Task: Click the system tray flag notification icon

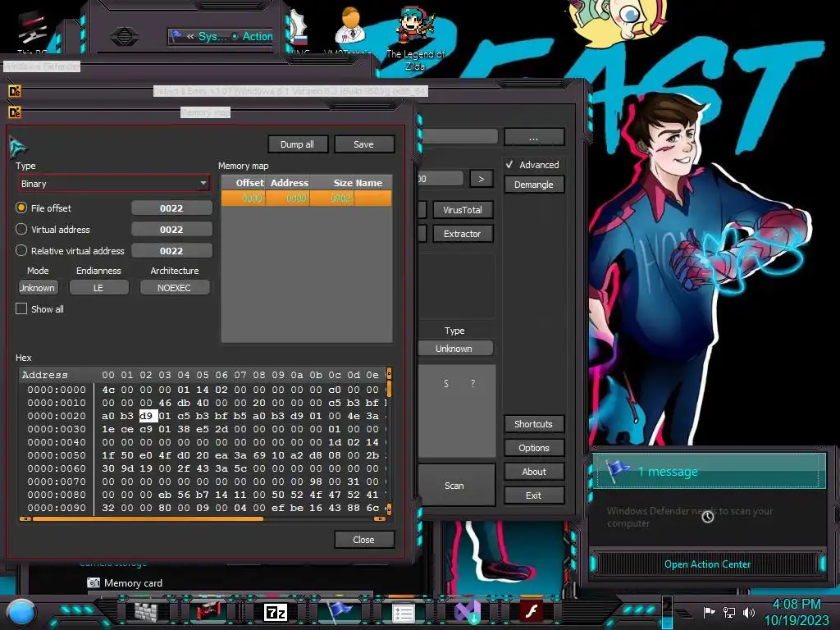Action: pos(709,612)
